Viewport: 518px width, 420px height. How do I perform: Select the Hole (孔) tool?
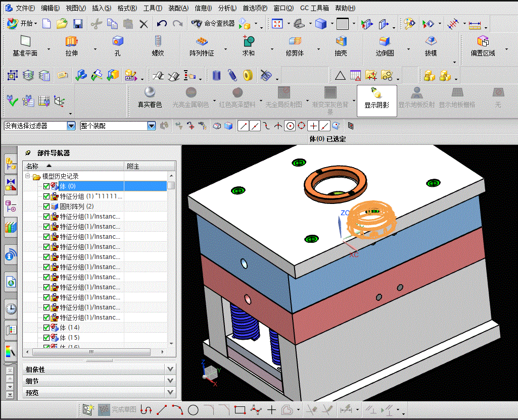click(118, 46)
